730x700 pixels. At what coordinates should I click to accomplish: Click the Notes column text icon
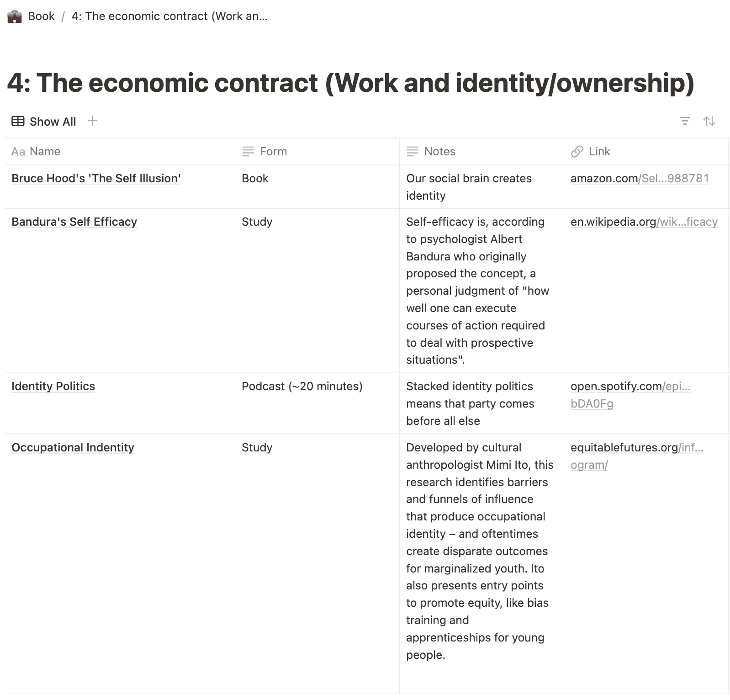point(413,152)
